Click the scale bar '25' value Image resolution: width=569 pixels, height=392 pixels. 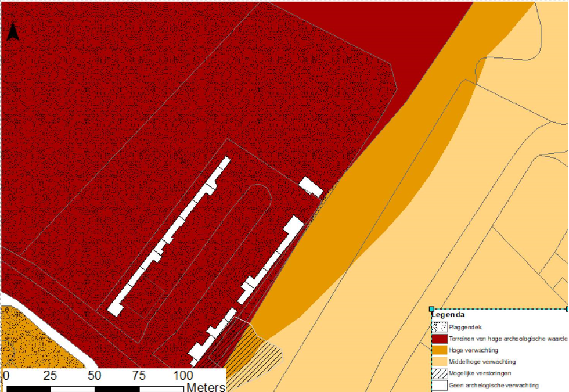(50, 375)
